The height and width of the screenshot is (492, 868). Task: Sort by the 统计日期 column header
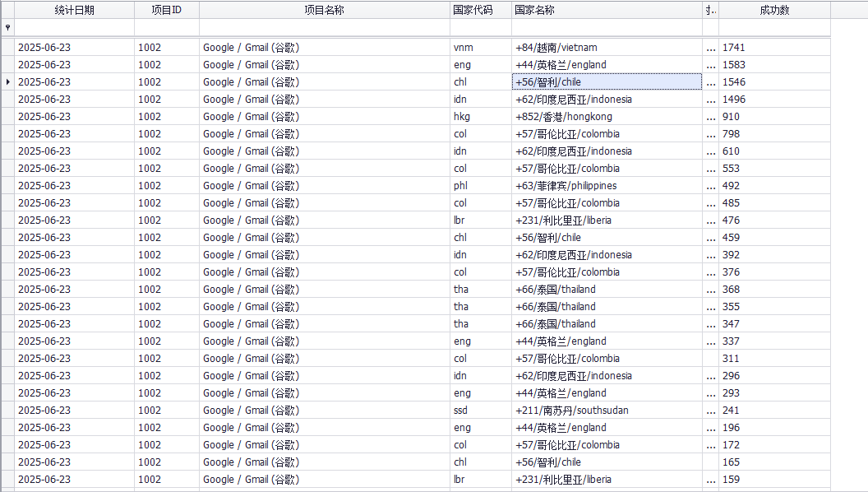coord(74,10)
